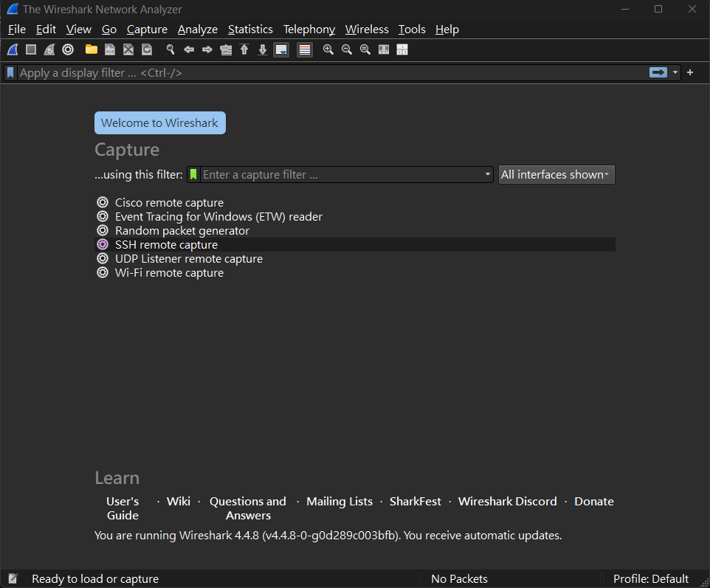Image resolution: width=710 pixels, height=588 pixels.
Task: Click in the display filter field
Action: [333, 72]
